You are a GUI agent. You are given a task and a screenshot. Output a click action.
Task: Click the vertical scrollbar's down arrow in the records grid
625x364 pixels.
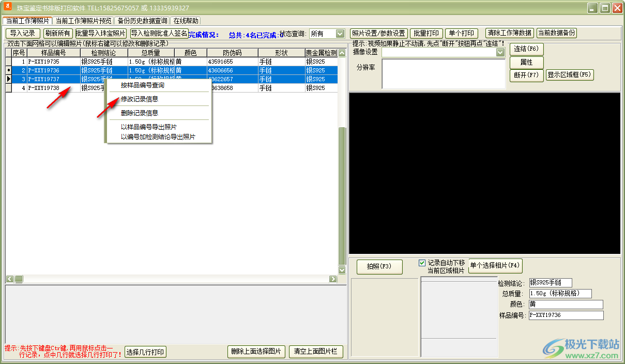[342, 270]
